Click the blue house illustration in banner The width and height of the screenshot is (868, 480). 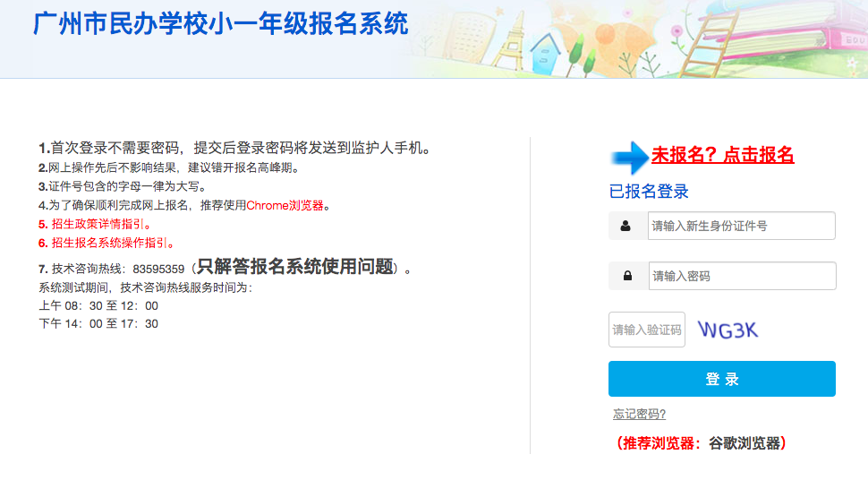[x=546, y=53]
